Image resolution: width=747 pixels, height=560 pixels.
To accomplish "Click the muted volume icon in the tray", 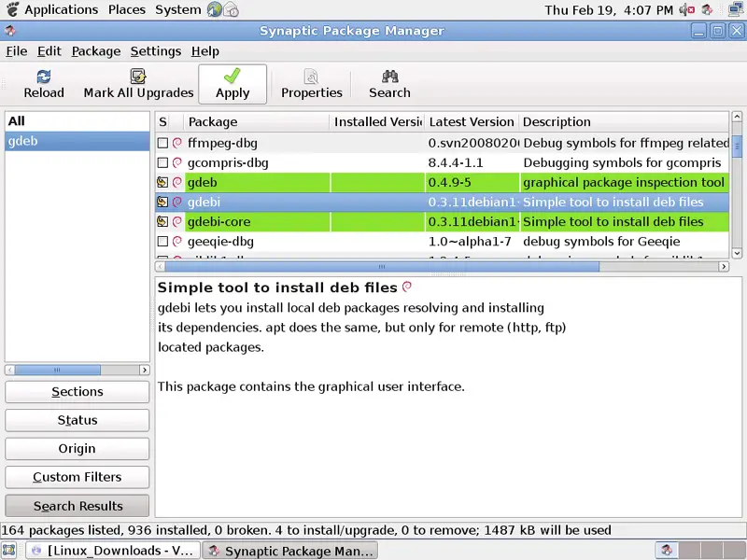I will click(x=687, y=9).
